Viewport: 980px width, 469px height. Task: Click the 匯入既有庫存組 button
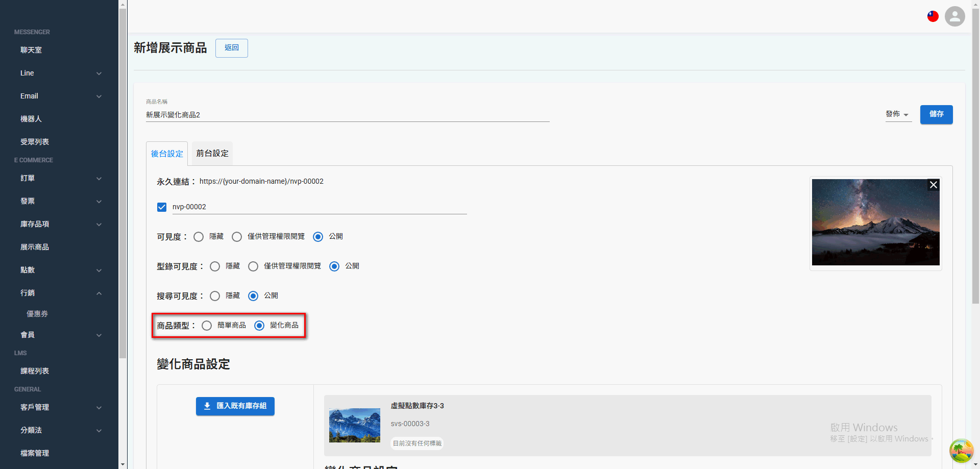pos(235,406)
